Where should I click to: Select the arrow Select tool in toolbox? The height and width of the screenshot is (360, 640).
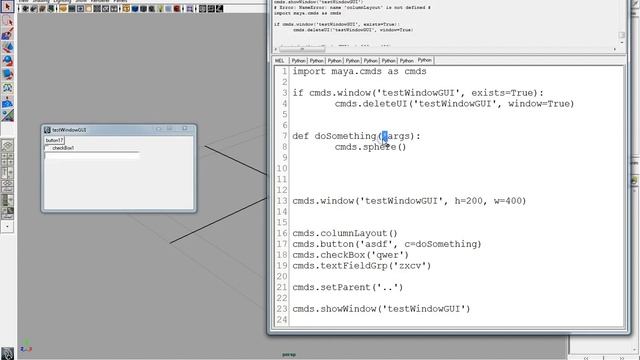tap(7, 6)
